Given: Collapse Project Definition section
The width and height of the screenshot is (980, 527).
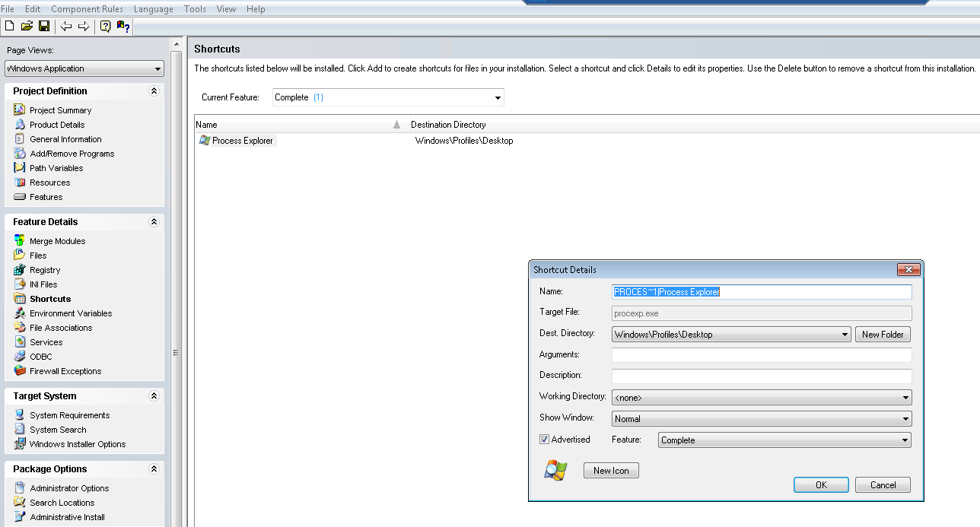Looking at the screenshot, I should [x=154, y=90].
